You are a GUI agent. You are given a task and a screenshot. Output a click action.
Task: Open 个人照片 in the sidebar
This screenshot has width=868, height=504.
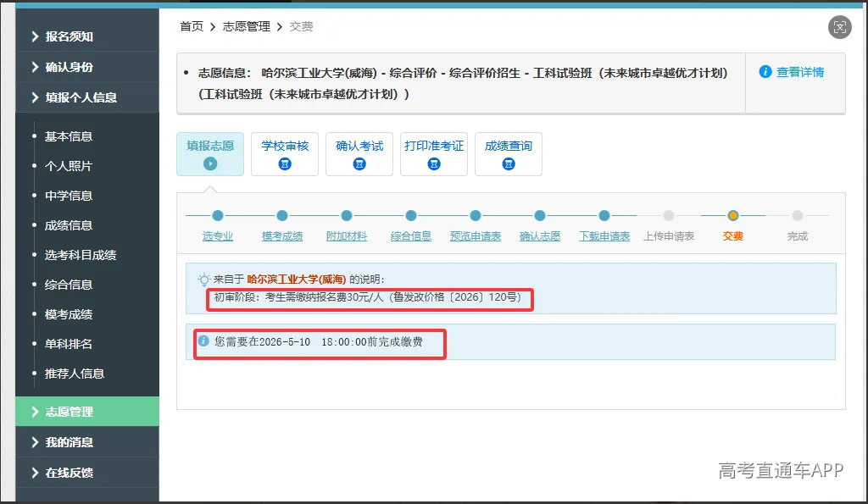69,166
